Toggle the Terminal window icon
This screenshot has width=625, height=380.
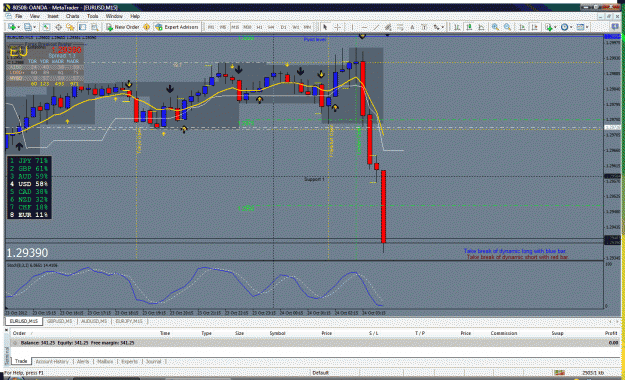click(83, 27)
